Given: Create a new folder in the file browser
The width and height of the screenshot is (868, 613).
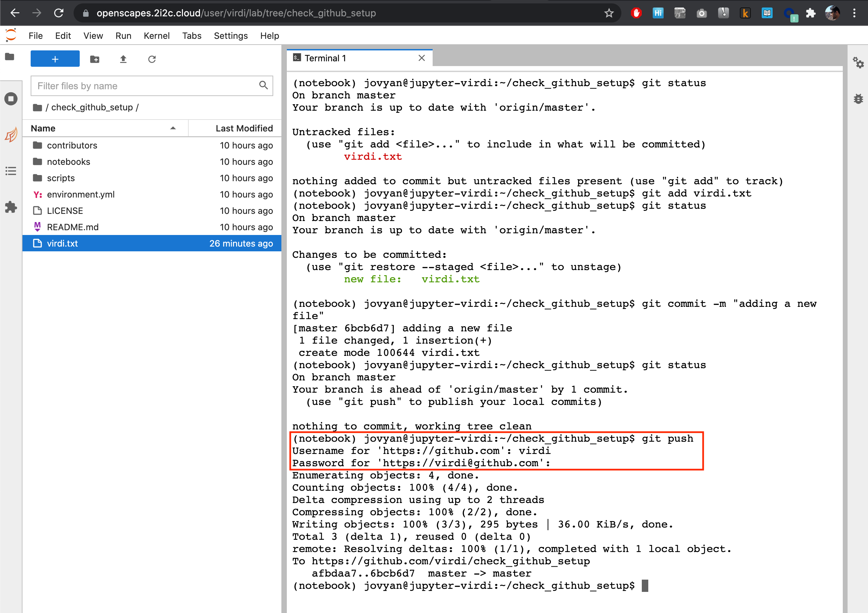Looking at the screenshot, I should pos(94,59).
